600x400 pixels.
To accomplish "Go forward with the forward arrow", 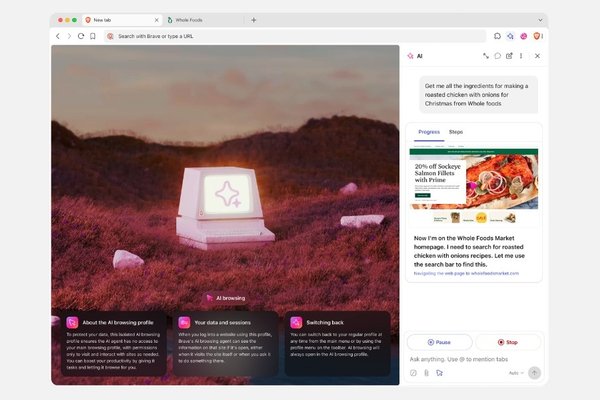I will (69, 36).
